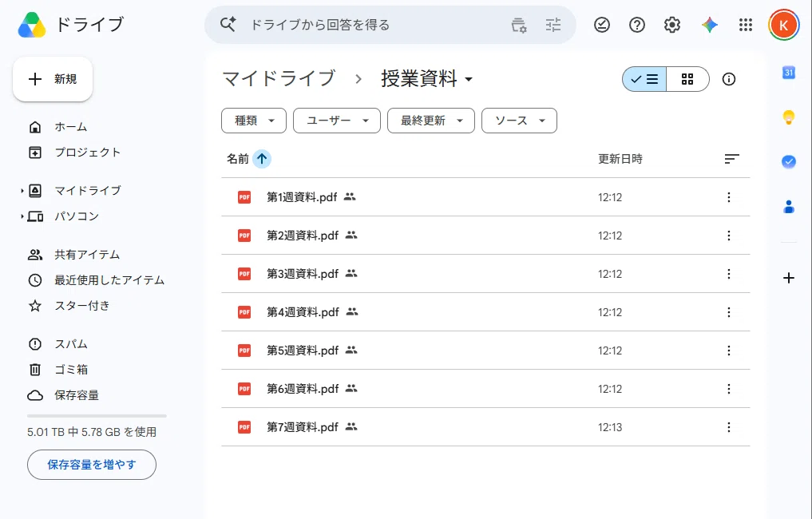Sort by the 名前 column header
The width and height of the screenshot is (812, 519).
click(238, 159)
